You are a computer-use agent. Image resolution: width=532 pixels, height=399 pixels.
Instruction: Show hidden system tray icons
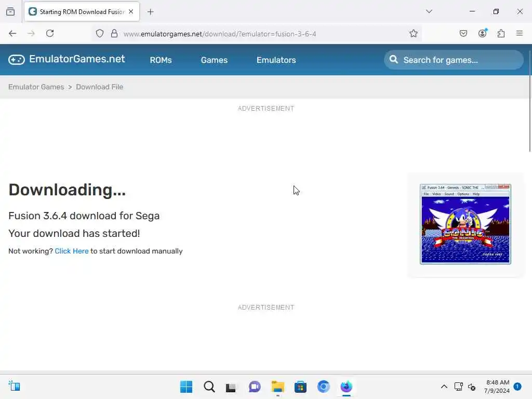click(444, 387)
